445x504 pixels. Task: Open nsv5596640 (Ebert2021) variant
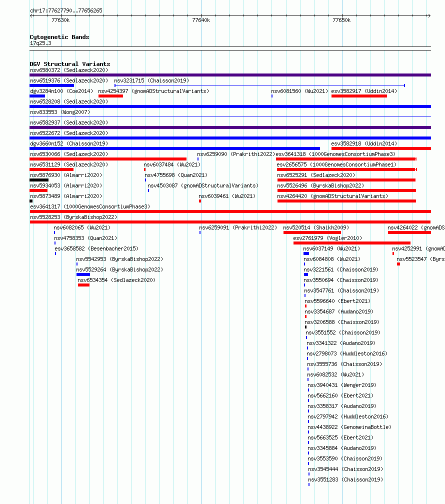coord(337,301)
